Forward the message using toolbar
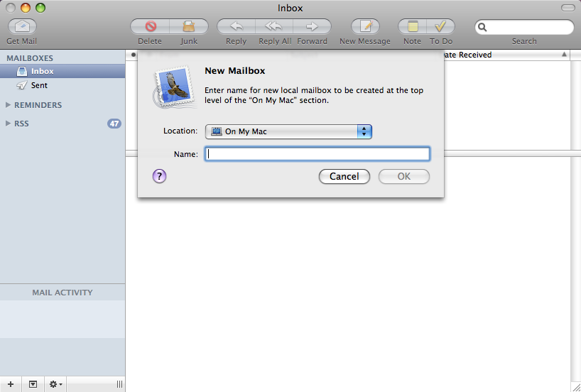Image resolution: width=581 pixels, height=392 pixels. pyautogui.click(x=312, y=27)
